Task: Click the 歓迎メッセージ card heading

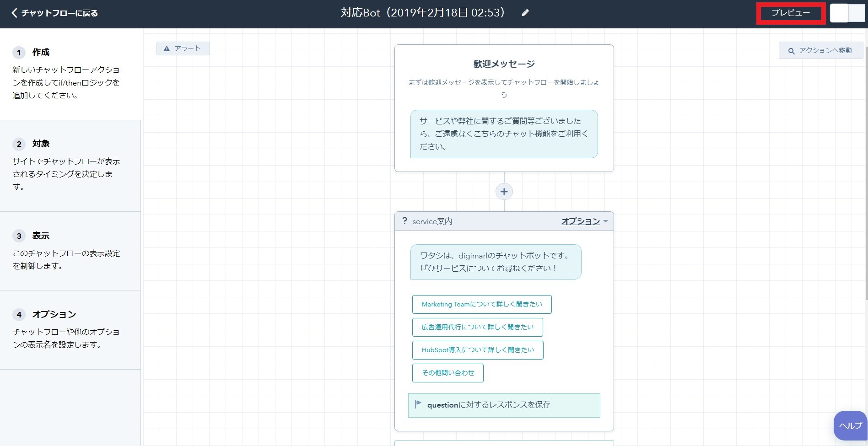Action: (x=504, y=64)
